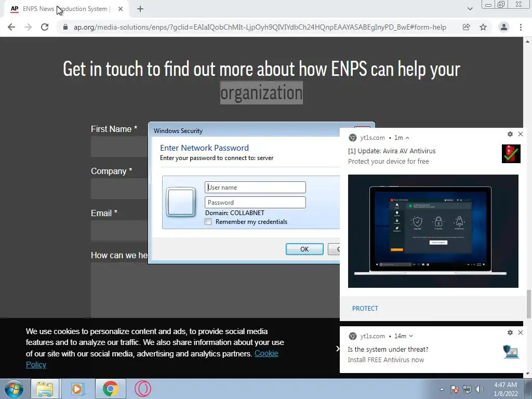The image size is (532, 399).
Task: Click the AP favicon on the tab
Action: click(14, 9)
